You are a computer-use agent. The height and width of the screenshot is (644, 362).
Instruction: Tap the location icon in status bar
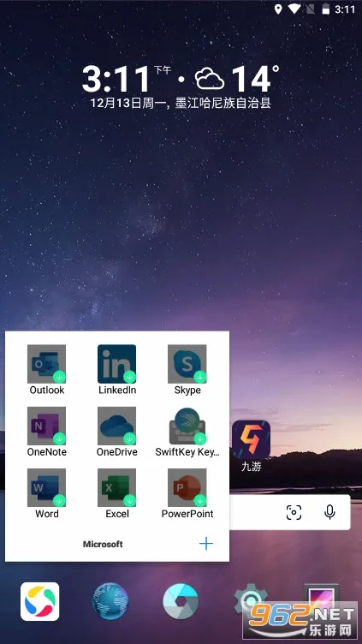(278, 9)
